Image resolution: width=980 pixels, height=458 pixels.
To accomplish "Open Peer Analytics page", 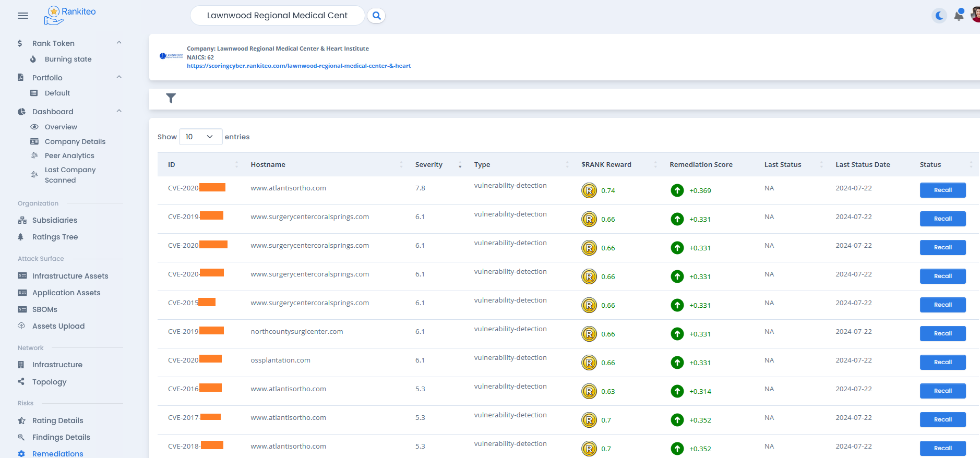I will 69,155.
